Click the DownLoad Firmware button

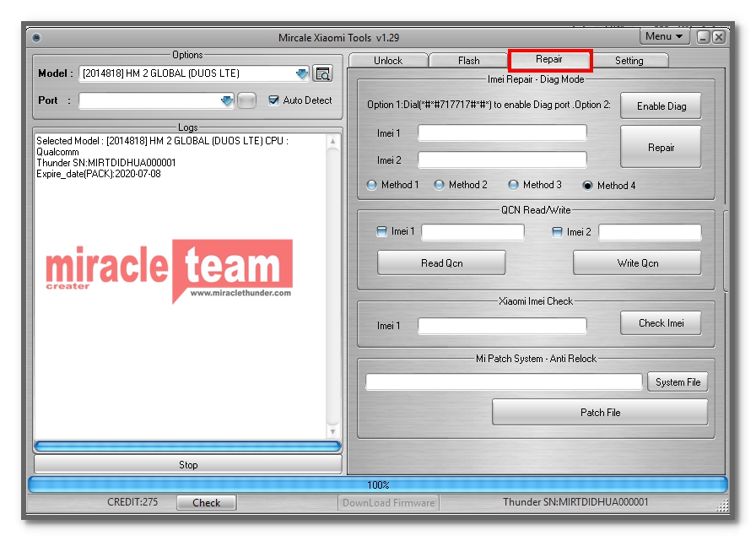pos(389,503)
